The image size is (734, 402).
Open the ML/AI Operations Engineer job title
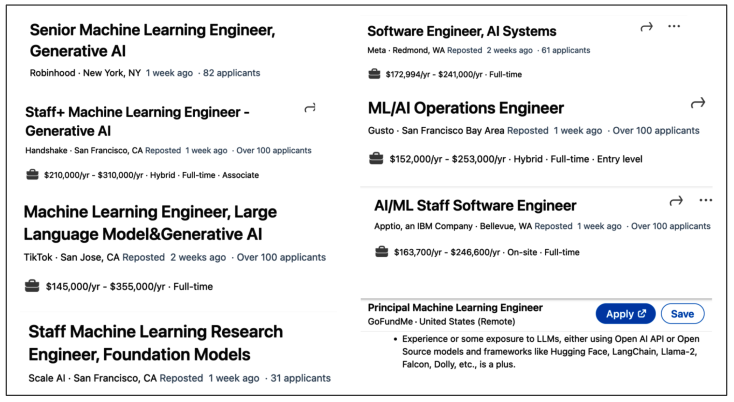pyautogui.click(x=465, y=108)
